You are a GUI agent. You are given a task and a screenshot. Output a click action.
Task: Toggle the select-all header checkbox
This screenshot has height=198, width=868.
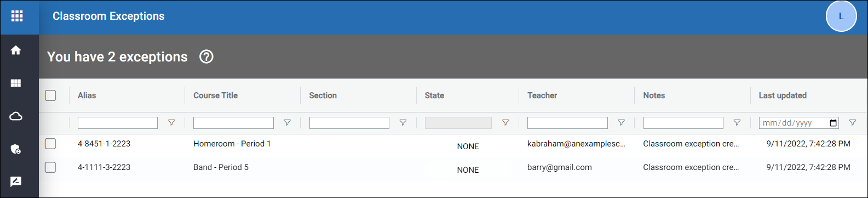(50, 95)
